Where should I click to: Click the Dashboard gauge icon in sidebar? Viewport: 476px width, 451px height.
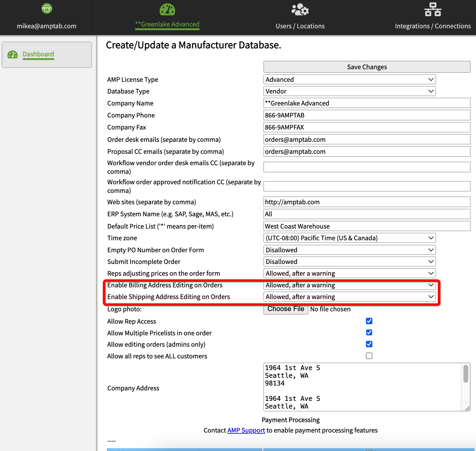coord(13,54)
